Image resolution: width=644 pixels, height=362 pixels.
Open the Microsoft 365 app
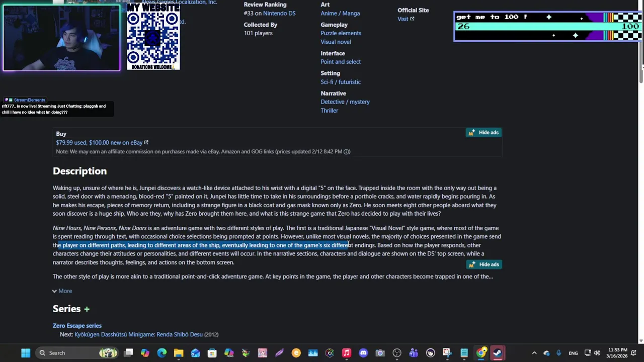[x=229, y=353]
